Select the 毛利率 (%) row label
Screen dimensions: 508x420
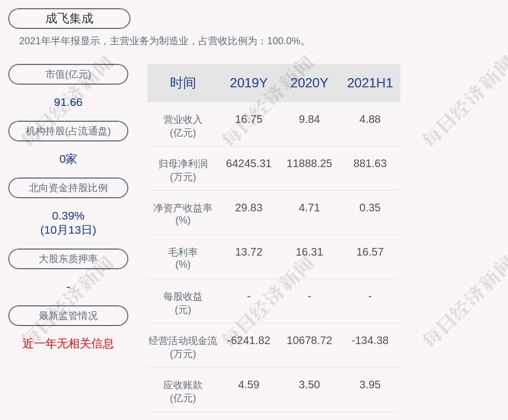183,258
